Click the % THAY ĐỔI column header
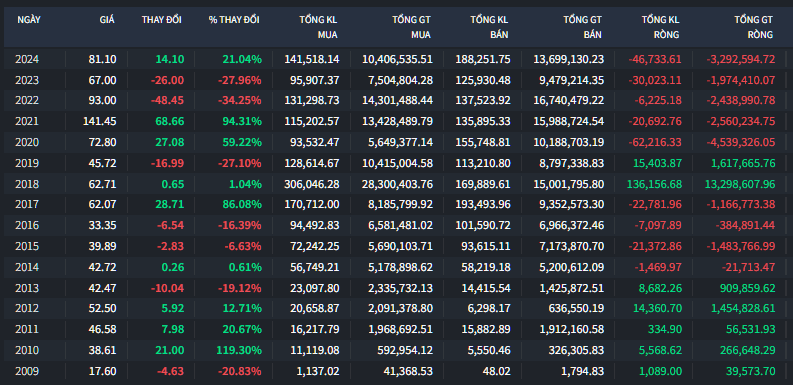793x385 pixels. [x=234, y=20]
